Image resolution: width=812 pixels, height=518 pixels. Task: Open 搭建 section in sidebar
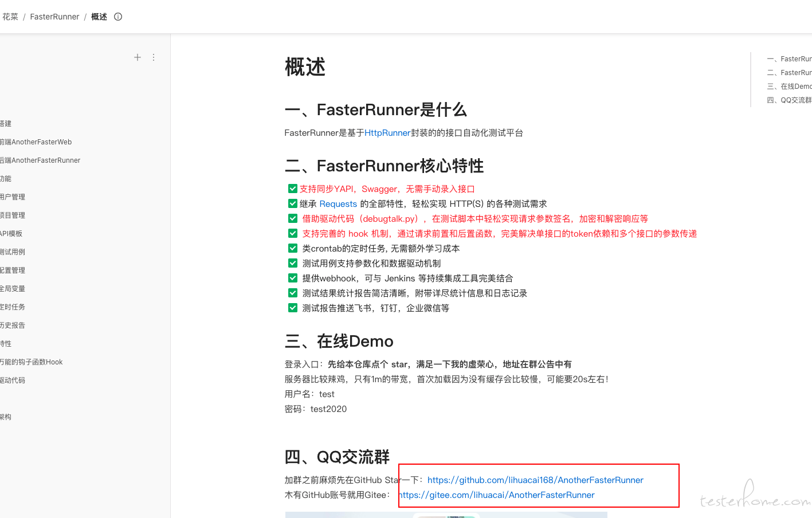click(6, 124)
